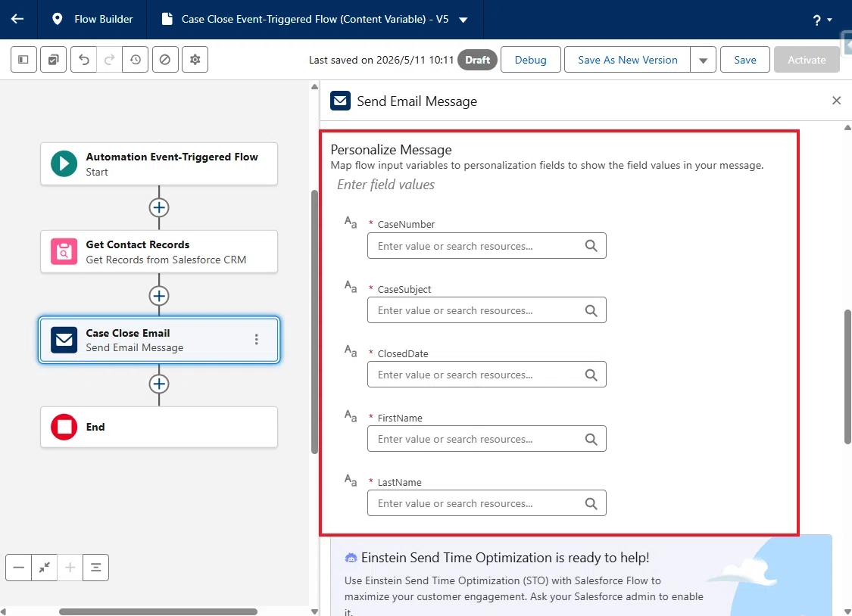This screenshot has width=852, height=616.
Task: Zoom out the canvas with minus button
Action: point(18,568)
